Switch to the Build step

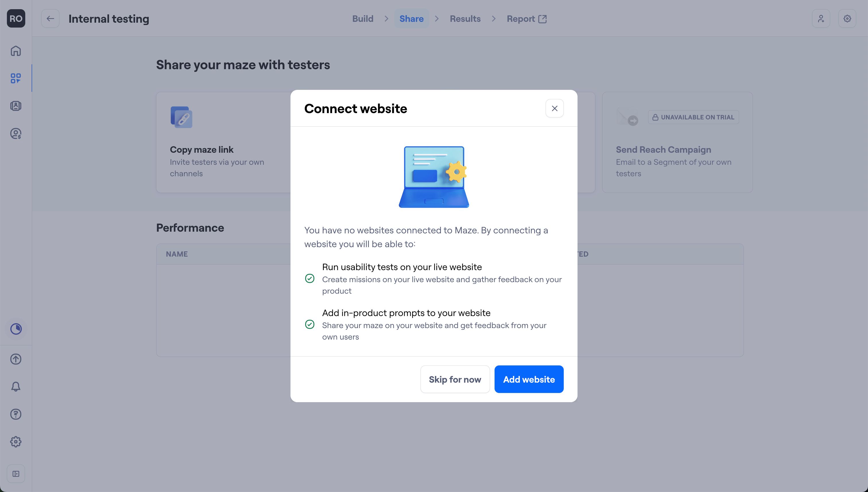pyautogui.click(x=363, y=19)
